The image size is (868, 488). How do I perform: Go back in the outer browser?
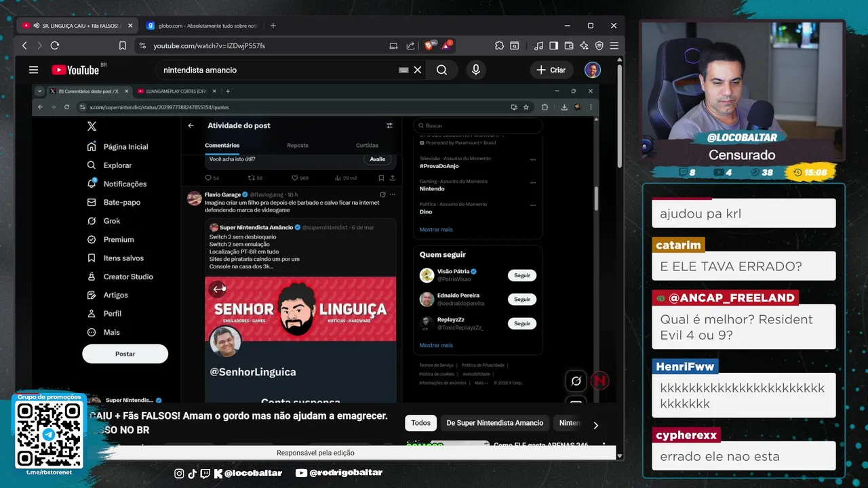coord(25,45)
